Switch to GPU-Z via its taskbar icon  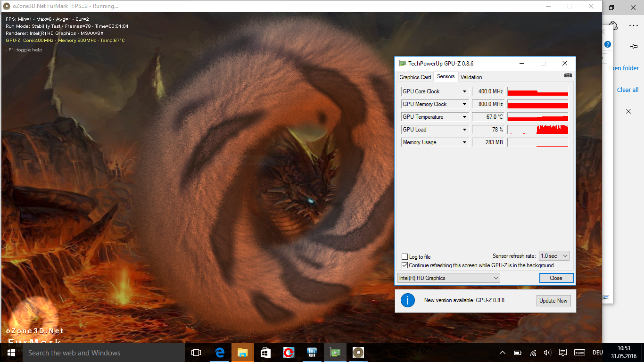click(x=335, y=353)
